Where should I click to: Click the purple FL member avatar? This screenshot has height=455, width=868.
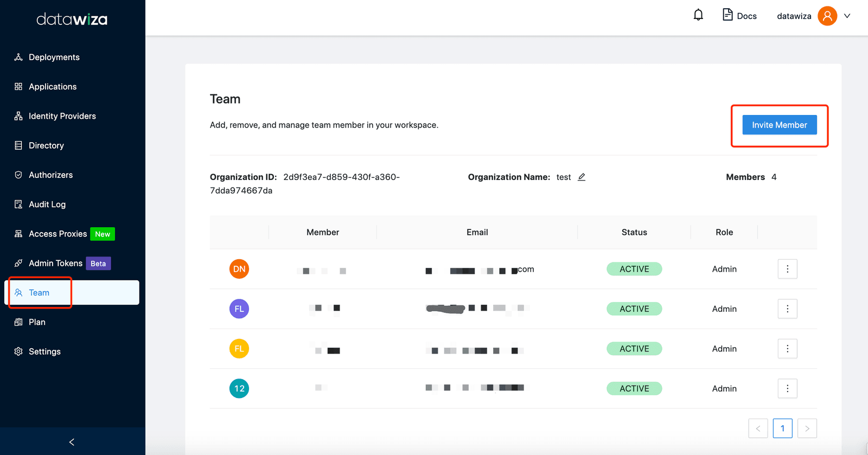coord(239,309)
